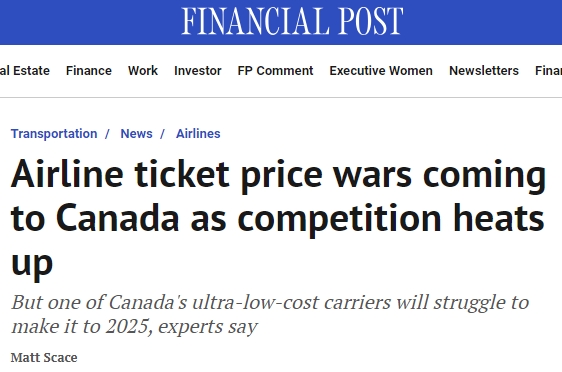The height and width of the screenshot is (372, 562).
Task: Click the airline ticket price wars headline
Action: click(278, 218)
